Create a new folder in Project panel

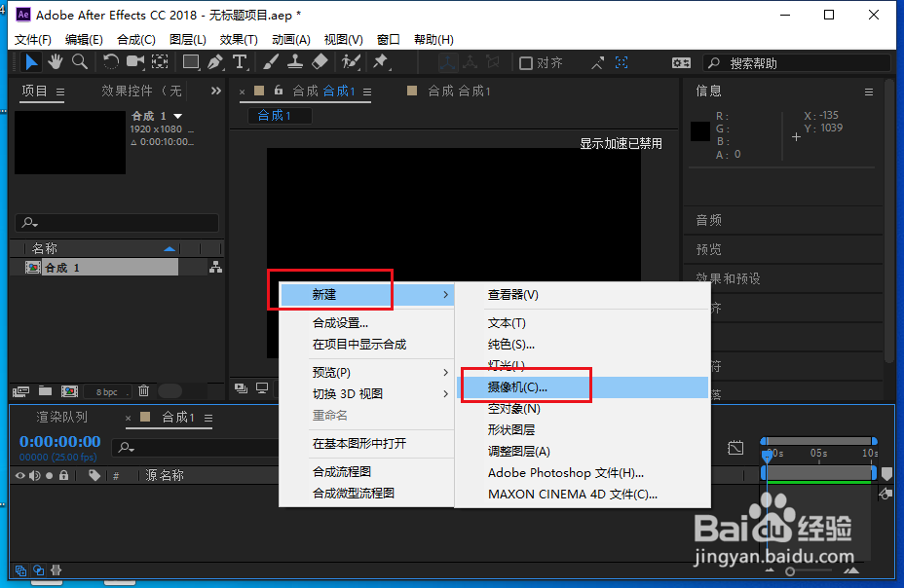click(45, 391)
